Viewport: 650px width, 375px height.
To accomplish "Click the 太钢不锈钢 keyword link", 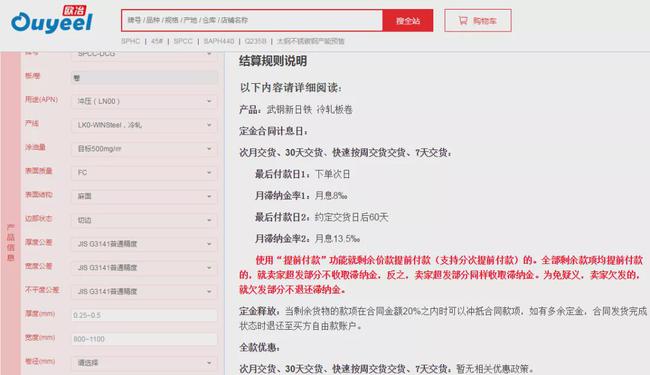I will coord(310,41).
